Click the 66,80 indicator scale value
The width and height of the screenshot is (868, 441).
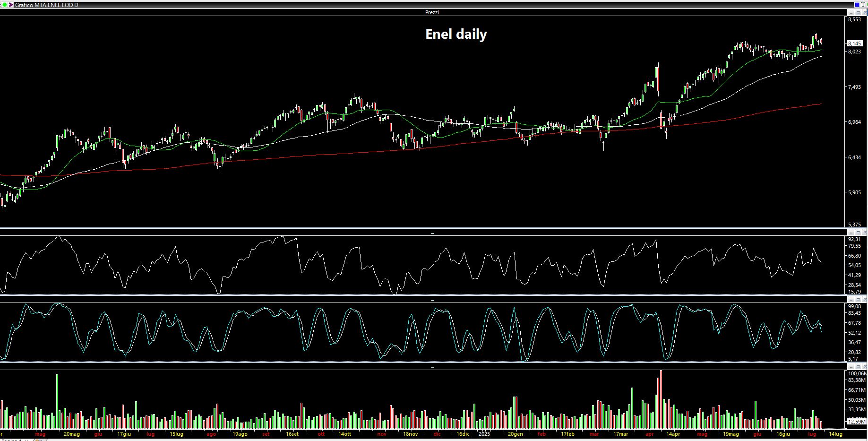[855, 256]
